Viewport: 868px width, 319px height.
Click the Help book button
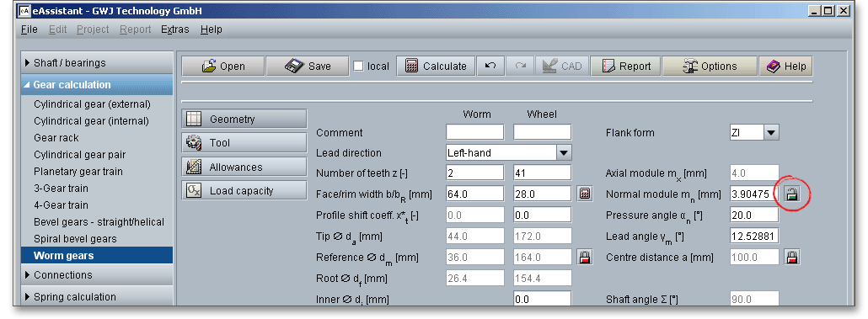pos(785,66)
